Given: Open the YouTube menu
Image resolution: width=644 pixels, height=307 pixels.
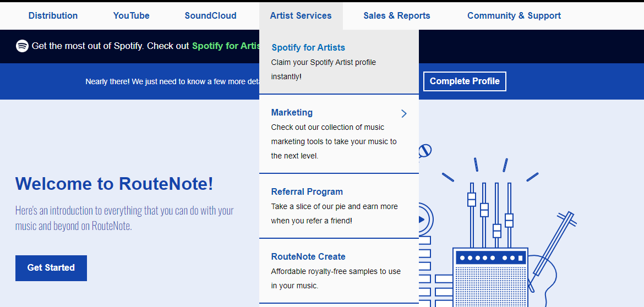Looking at the screenshot, I should coord(132,15).
